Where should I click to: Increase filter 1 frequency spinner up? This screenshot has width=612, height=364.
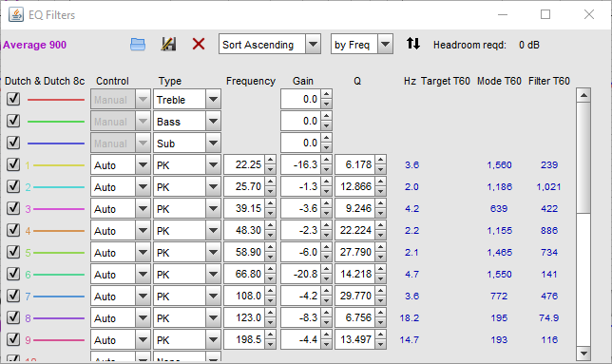coord(270,160)
